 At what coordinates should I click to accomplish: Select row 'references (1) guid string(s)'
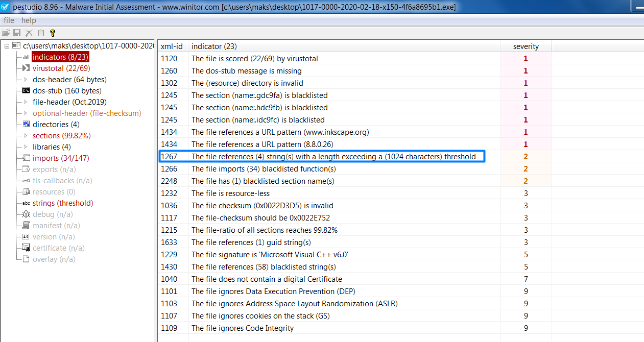pos(354,242)
